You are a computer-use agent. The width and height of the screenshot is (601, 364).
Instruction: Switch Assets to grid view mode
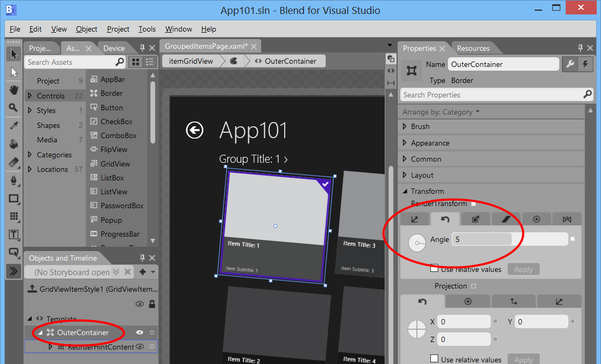(136, 62)
